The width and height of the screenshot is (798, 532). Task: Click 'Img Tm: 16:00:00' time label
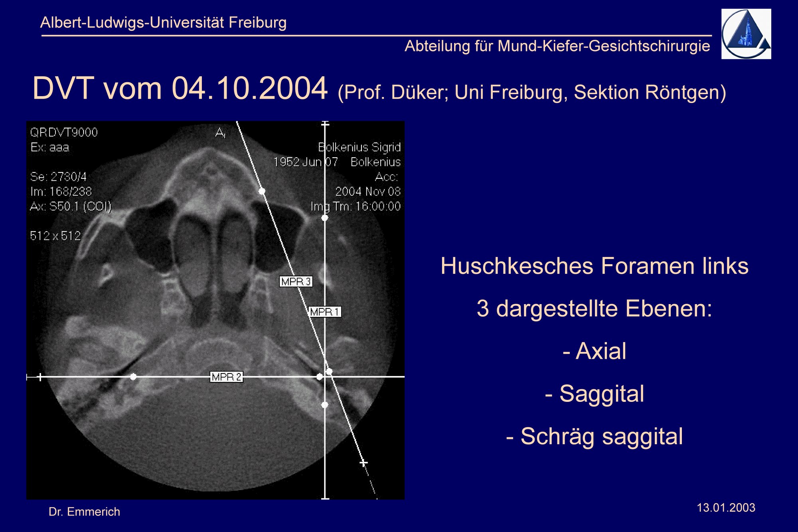[x=356, y=206]
